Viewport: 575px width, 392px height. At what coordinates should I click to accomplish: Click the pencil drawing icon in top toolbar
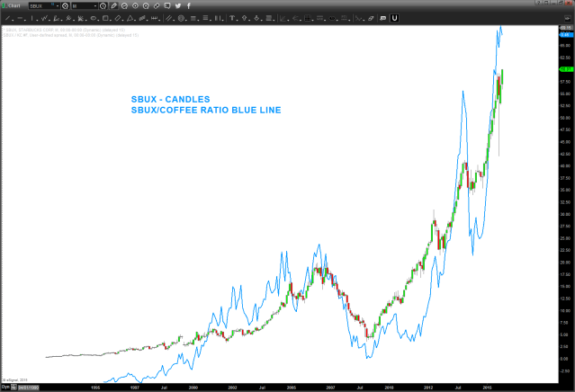(x=112, y=5)
